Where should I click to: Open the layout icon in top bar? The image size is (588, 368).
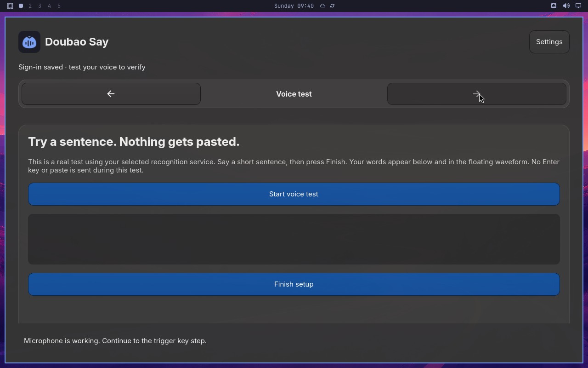(10, 6)
